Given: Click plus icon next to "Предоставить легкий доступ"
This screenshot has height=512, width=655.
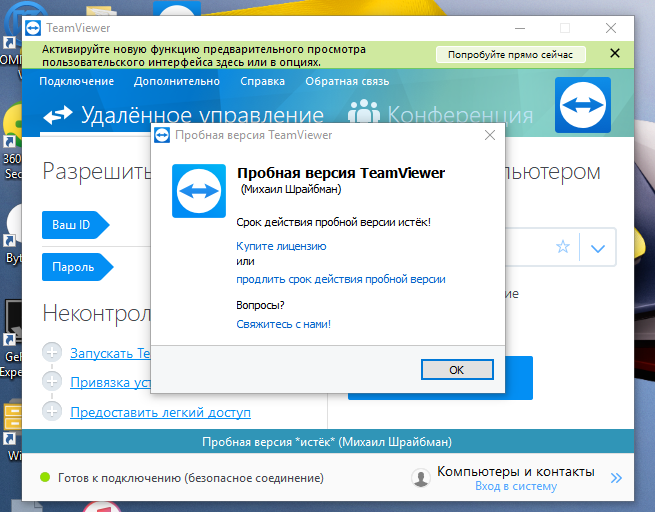Looking at the screenshot, I should point(52,411).
